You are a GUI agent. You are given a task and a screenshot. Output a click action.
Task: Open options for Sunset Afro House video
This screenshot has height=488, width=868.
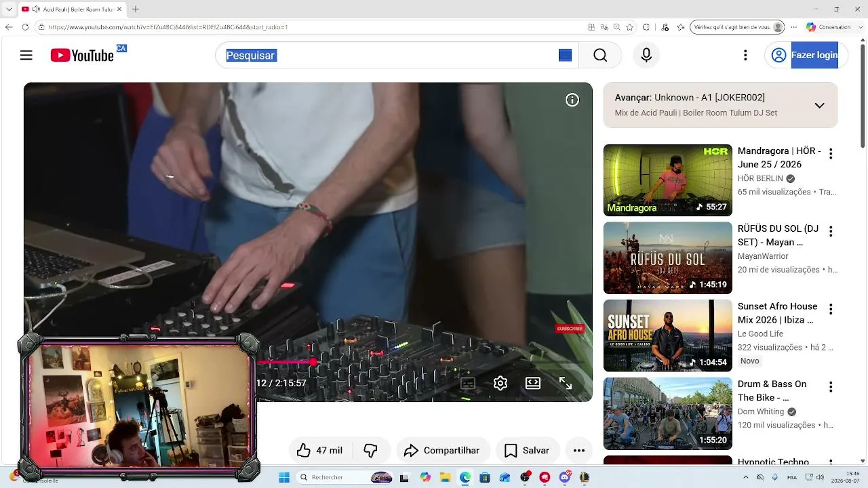[x=831, y=309]
